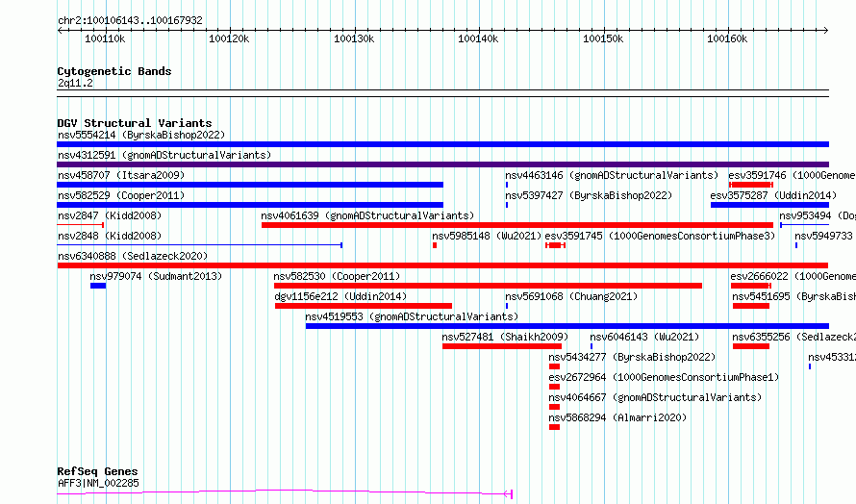This screenshot has width=856, height=504.
Task: Click the 2q11.2 cytogenetic band label
Action: (75, 84)
